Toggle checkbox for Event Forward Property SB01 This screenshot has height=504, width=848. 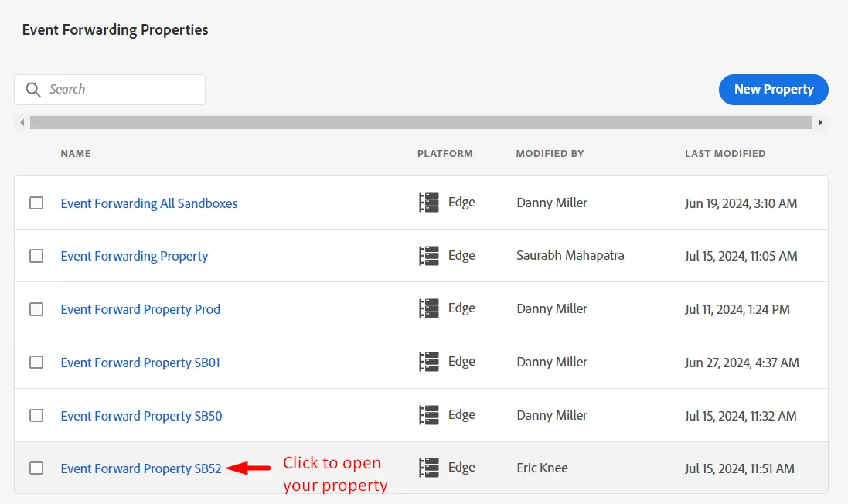[x=36, y=362]
